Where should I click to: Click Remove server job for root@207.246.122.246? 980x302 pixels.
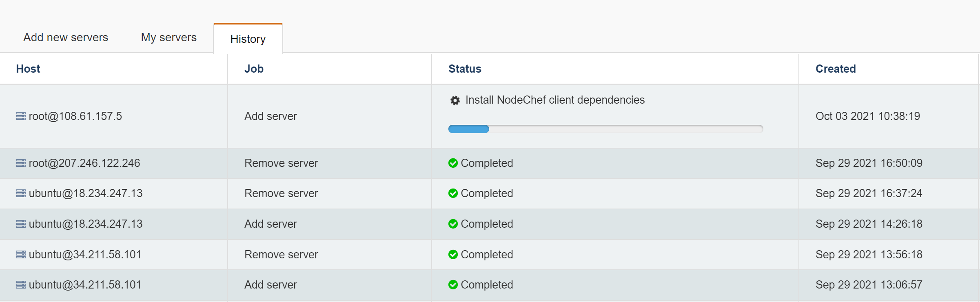coord(281,163)
